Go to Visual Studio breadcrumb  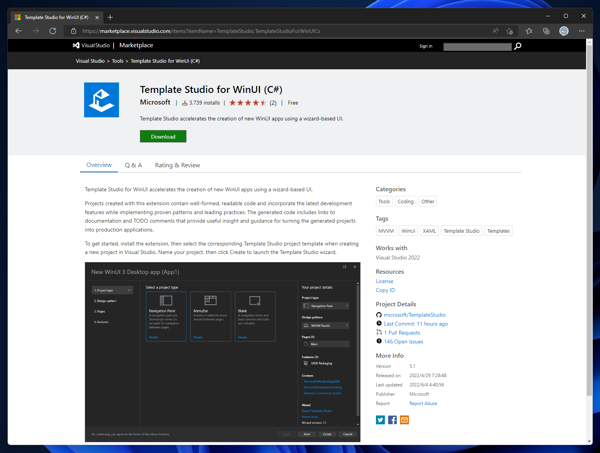tap(90, 61)
